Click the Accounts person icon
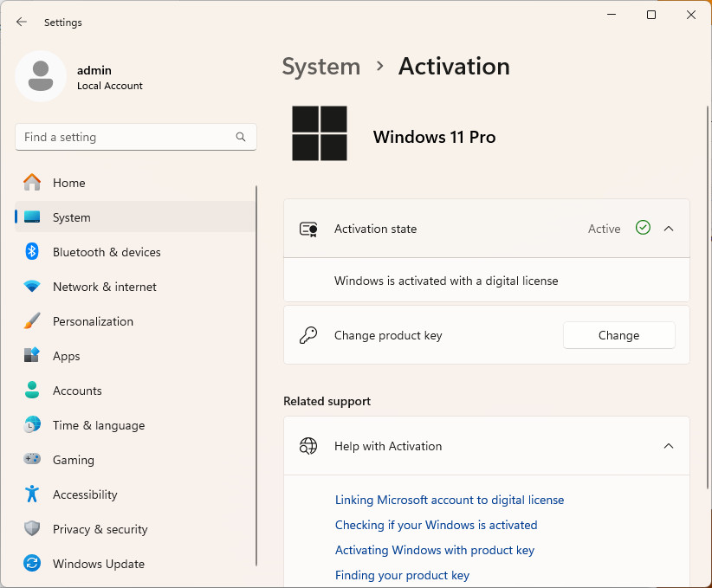This screenshot has height=588, width=712. click(x=32, y=390)
